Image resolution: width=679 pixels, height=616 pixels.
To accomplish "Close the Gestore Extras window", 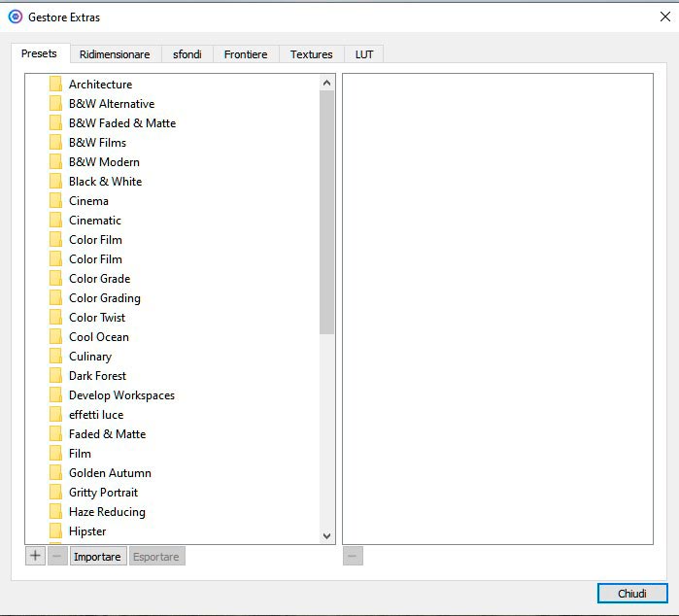I will click(x=664, y=17).
